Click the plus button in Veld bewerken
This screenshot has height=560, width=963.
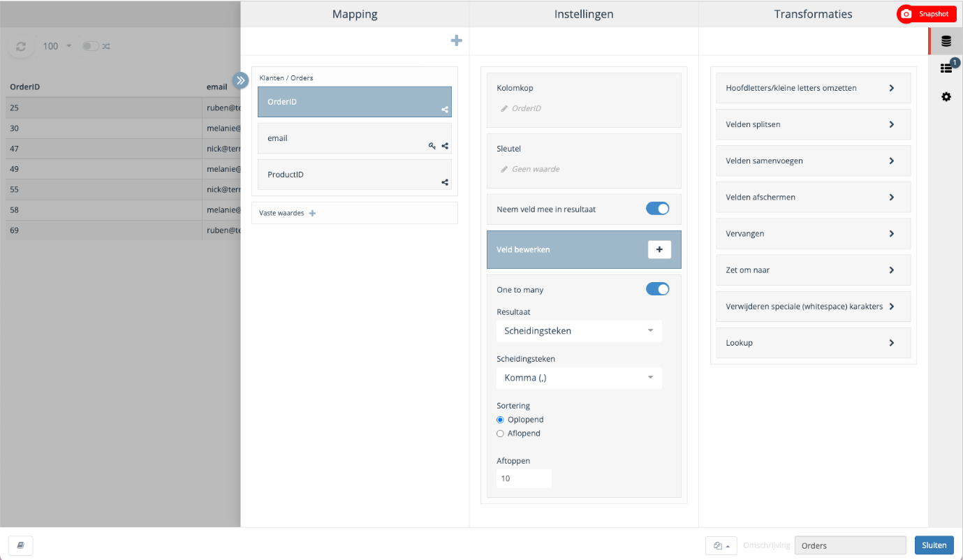coord(659,249)
